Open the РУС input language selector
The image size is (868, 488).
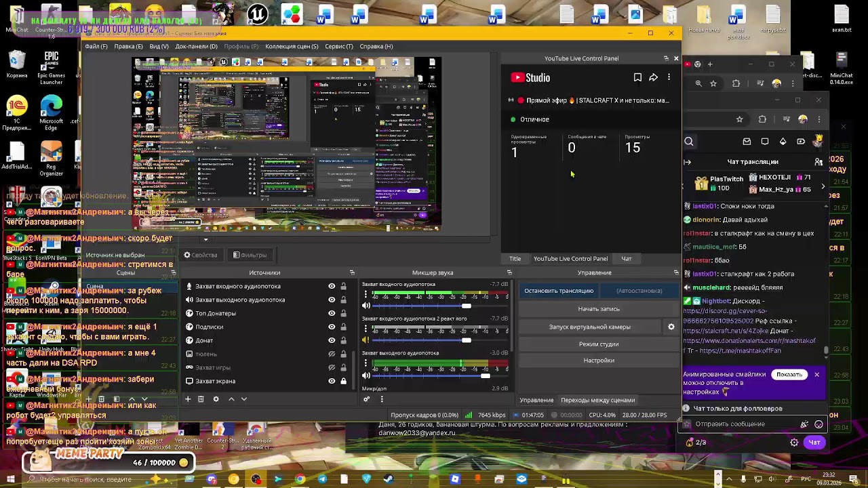point(806,480)
